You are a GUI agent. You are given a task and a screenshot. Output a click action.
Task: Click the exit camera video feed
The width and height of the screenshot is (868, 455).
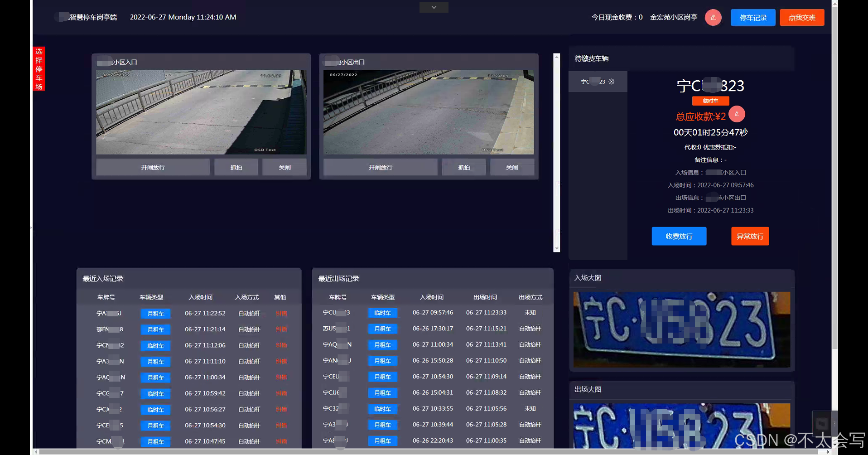(429, 112)
